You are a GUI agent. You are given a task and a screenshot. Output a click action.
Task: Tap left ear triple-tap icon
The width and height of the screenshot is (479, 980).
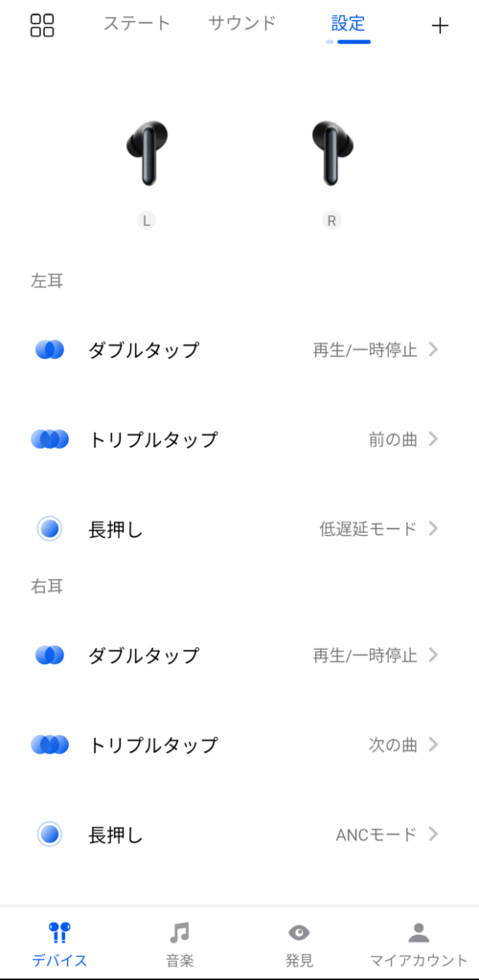pos(50,440)
